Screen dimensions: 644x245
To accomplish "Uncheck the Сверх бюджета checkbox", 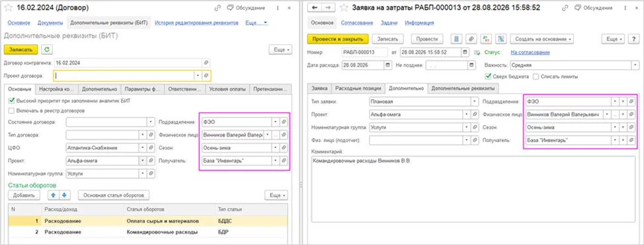I will point(488,77).
